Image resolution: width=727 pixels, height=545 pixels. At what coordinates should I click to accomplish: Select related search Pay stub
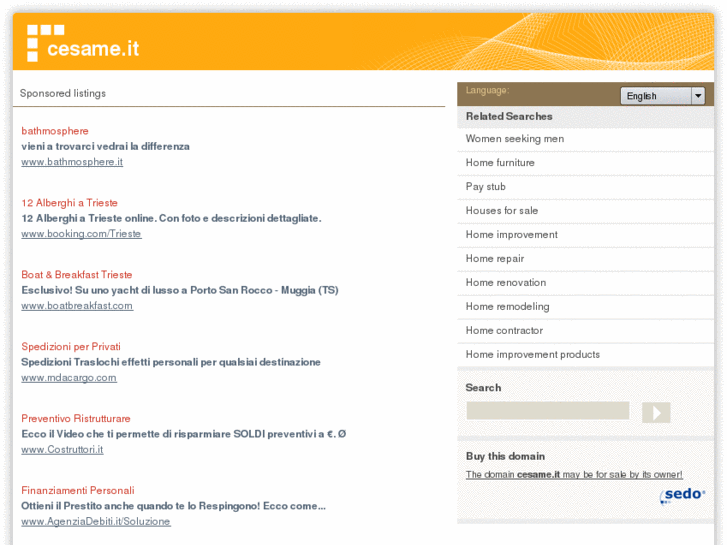pyautogui.click(x=485, y=186)
